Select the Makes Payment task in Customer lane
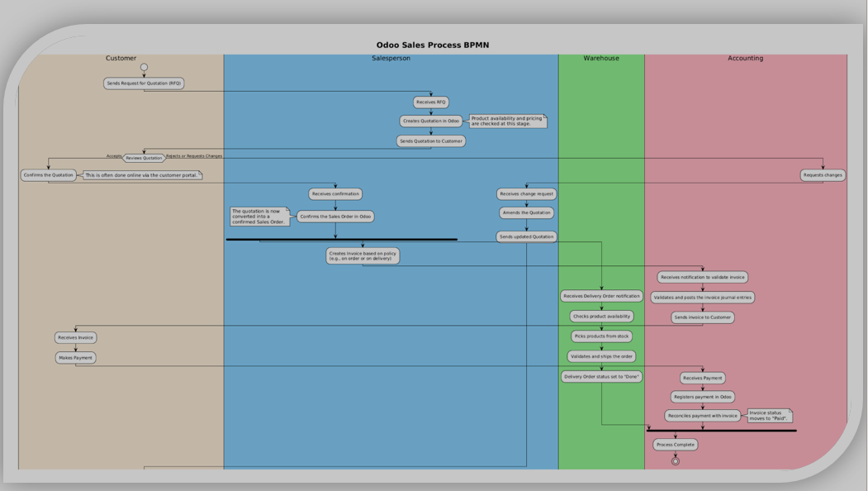Viewport: 868px width, 491px height. click(x=75, y=357)
